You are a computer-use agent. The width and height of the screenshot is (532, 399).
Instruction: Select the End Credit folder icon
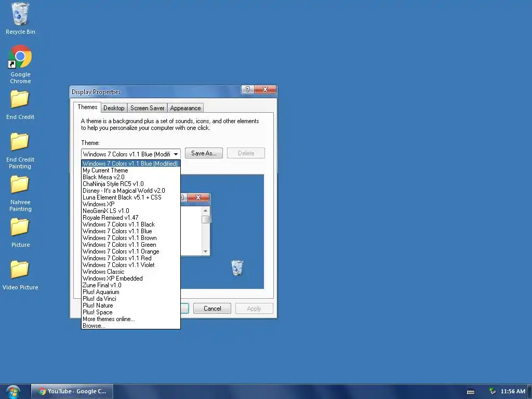tap(20, 105)
